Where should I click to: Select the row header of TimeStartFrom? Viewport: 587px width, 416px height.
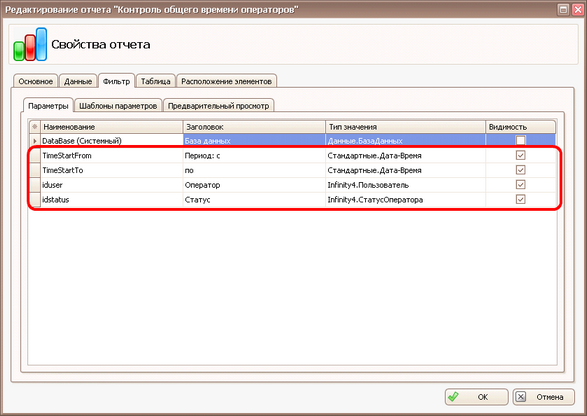point(35,155)
